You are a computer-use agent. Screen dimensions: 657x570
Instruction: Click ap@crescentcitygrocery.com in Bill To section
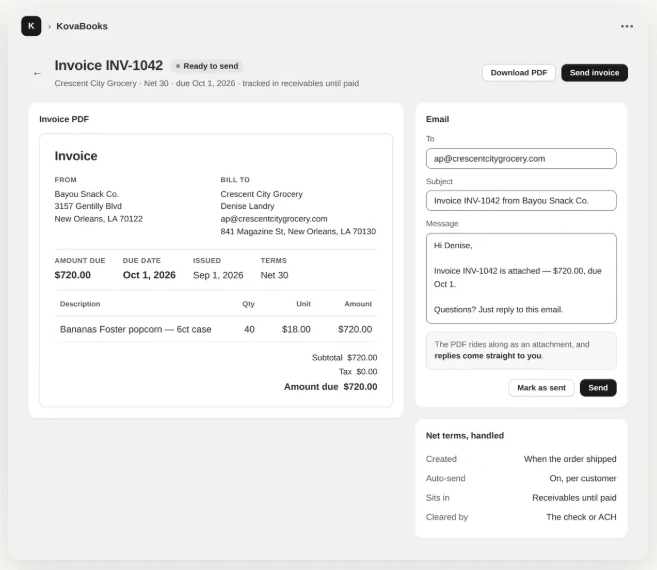click(x=274, y=219)
